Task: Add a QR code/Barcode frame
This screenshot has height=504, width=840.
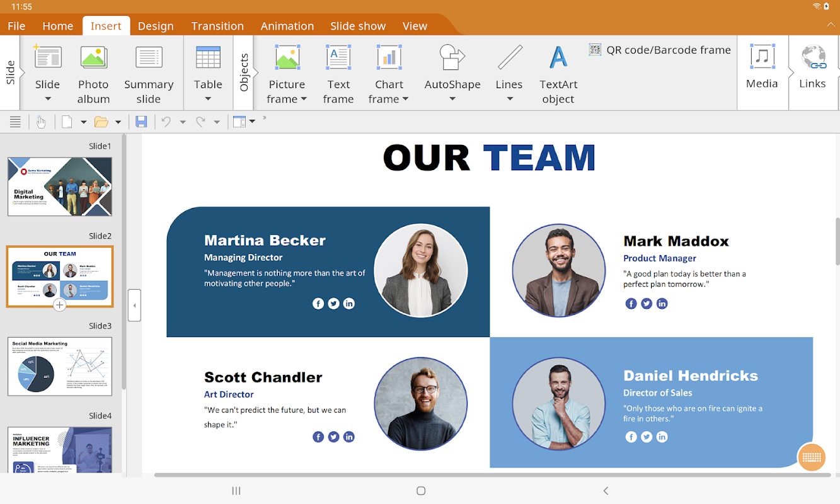Action: [x=660, y=50]
